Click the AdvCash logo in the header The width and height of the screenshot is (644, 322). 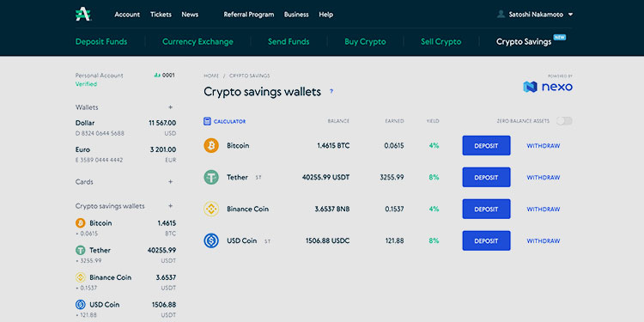(83, 15)
